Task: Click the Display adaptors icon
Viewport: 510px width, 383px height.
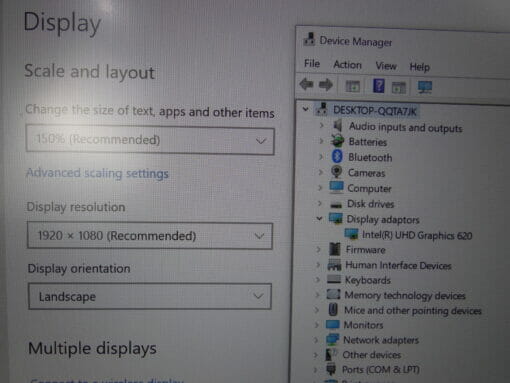Action: (x=335, y=219)
